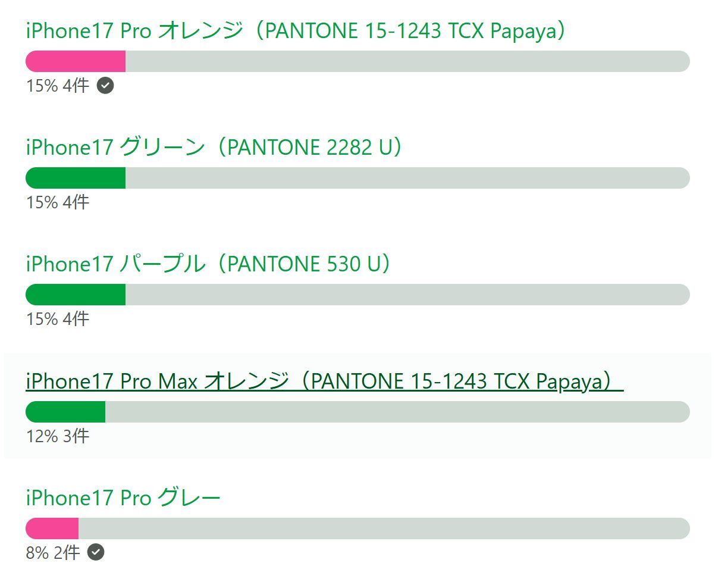Click the 15% 4件 count under Pro オレンジ
Image resolution: width=715 pixels, height=588 pixels.
(58, 86)
